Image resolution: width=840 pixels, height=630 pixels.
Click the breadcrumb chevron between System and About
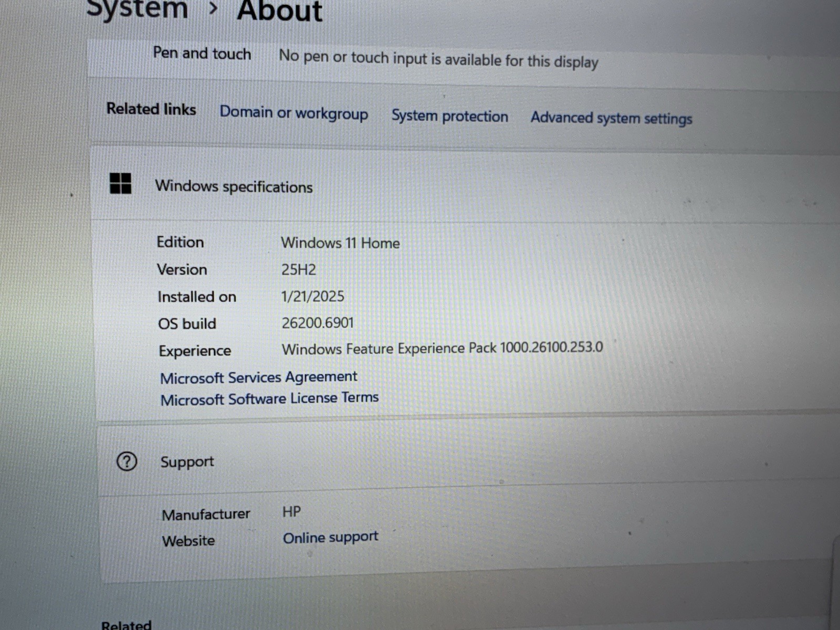coord(213,8)
